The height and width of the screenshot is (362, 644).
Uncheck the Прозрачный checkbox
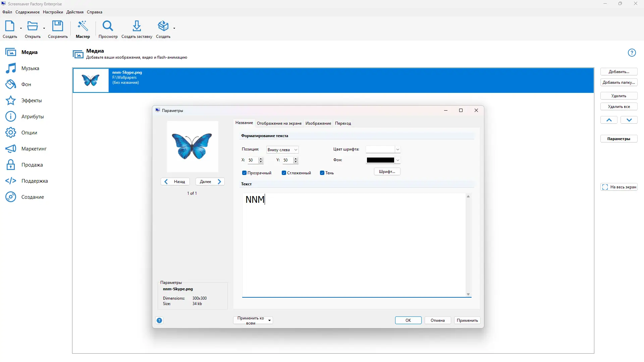244,173
